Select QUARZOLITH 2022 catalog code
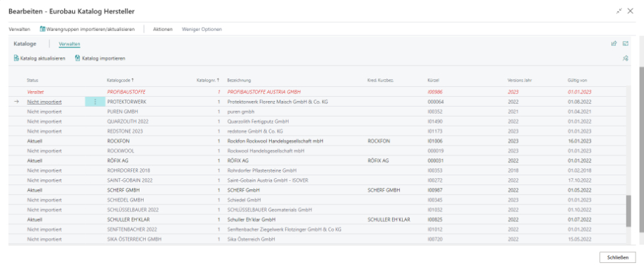This screenshot has width=644, height=270. tap(127, 122)
